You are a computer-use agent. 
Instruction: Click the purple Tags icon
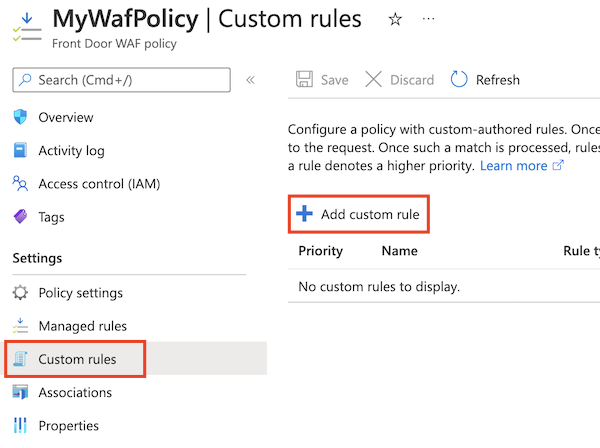click(20, 217)
